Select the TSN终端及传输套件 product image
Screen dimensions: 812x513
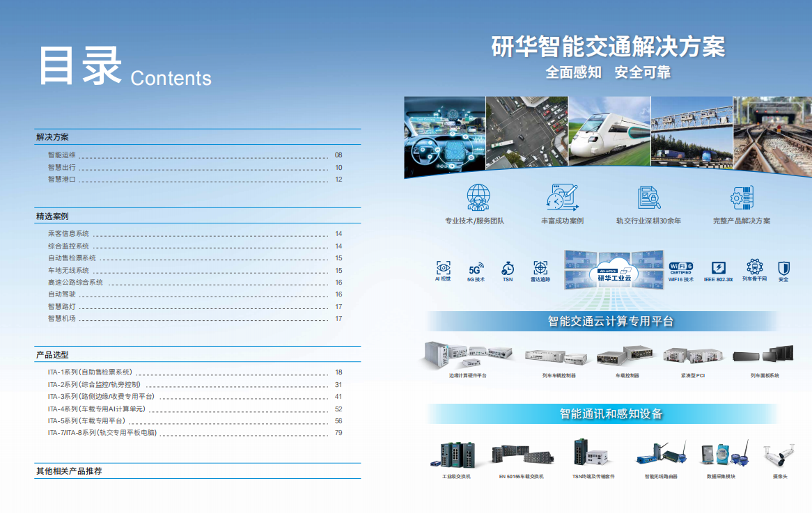tap(591, 453)
